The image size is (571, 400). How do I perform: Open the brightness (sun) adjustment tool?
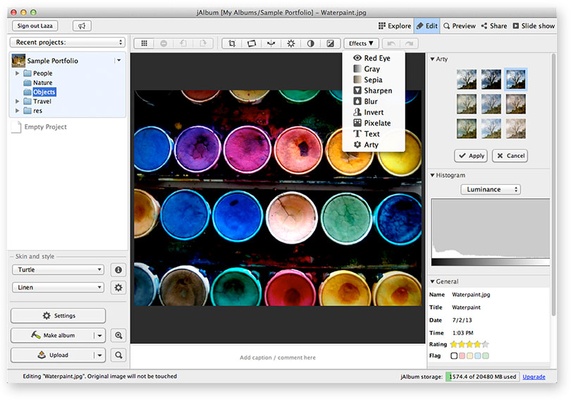(x=291, y=43)
